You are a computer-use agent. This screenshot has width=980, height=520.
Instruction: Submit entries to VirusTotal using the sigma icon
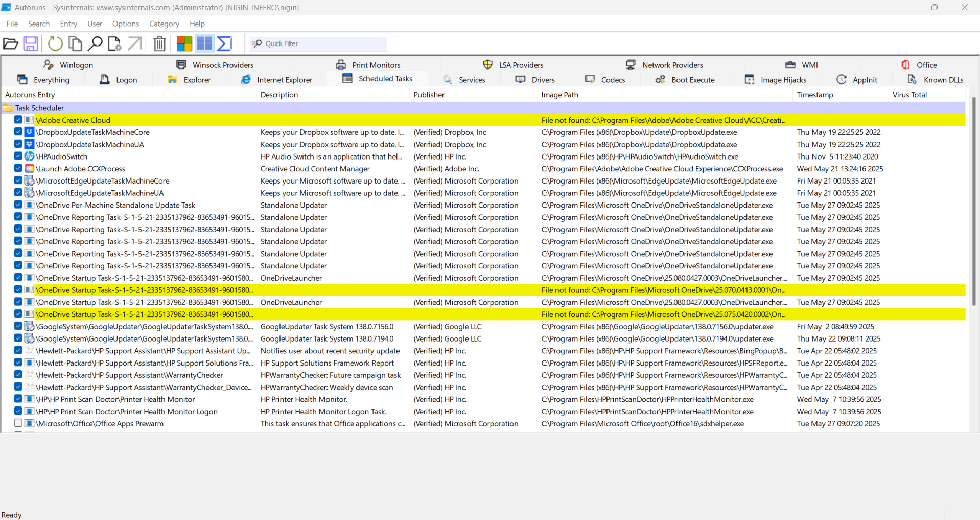click(224, 43)
